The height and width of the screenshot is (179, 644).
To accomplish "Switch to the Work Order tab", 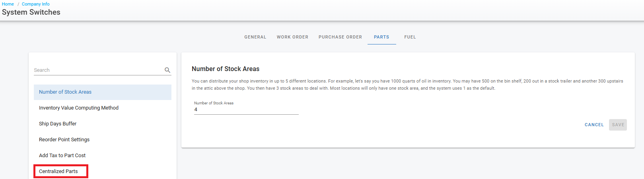I will pyautogui.click(x=292, y=37).
